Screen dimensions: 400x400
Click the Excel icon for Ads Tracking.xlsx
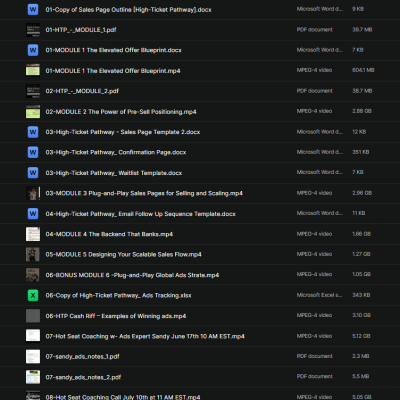33,295
